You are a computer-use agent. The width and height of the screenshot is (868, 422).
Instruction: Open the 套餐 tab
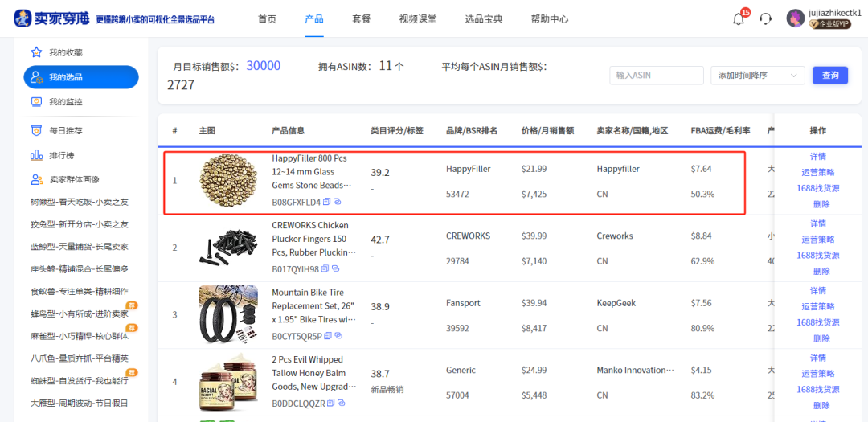pyautogui.click(x=361, y=18)
